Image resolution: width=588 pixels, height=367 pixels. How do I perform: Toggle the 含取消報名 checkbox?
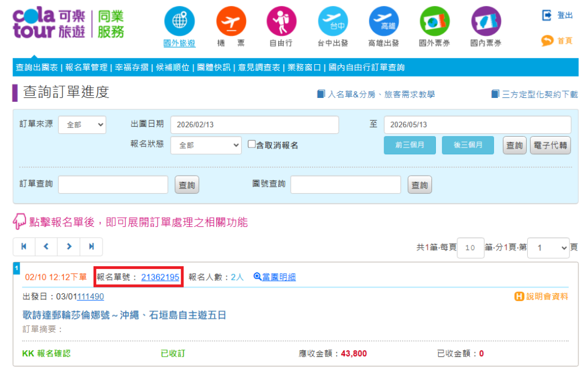(252, 145)
